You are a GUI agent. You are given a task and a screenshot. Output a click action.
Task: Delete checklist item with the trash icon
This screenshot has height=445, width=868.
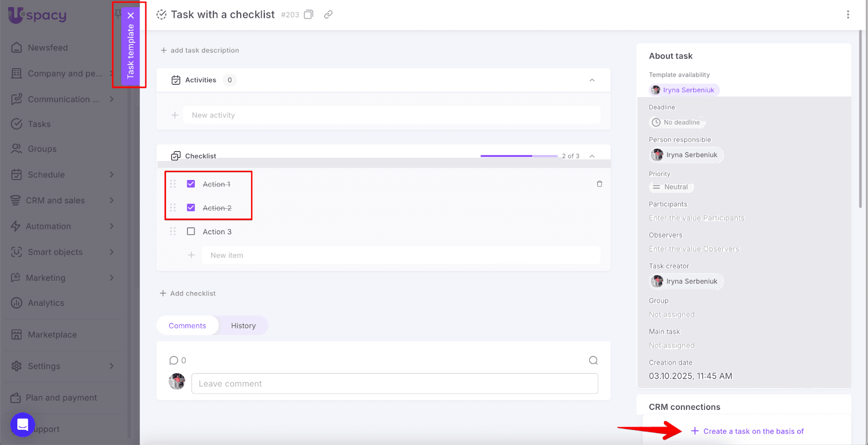click(599, 184)
